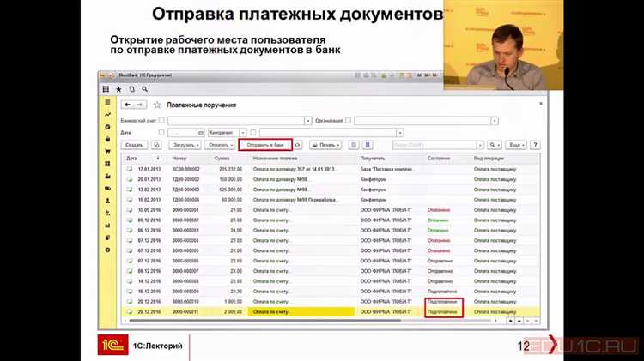Select the date cell 14.12.2016
This screenshot has height=361, width=644.
click(x=149, y=281)
